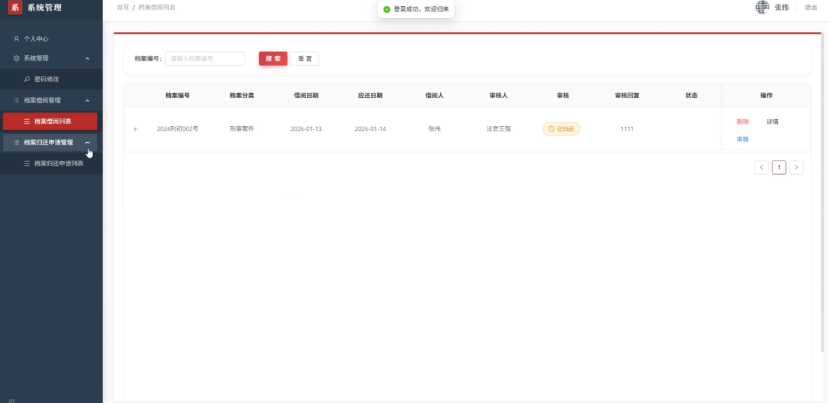This screenshot has width=829, height=403.
Task: Go to 首页 via the breadcrumb
Action: tap(123, 7)
